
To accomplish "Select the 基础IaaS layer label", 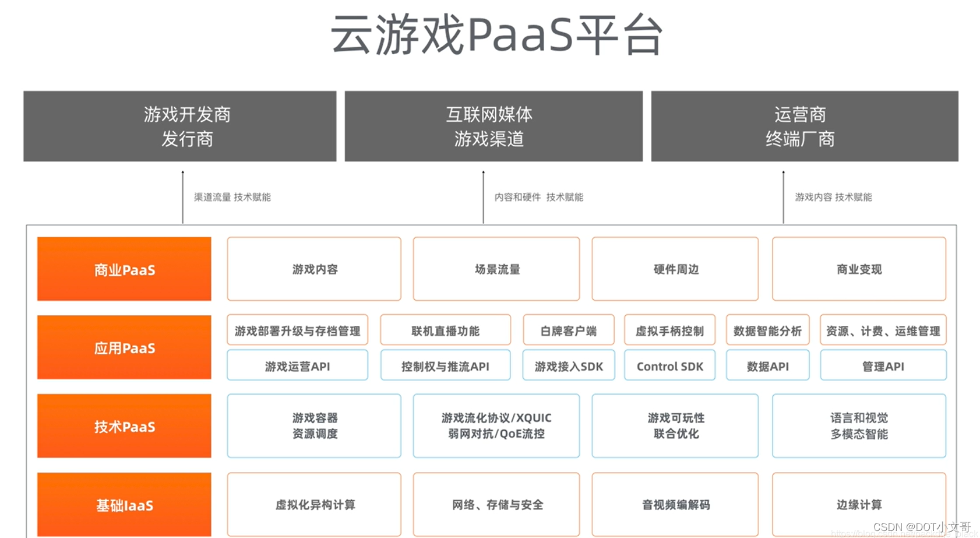I will [x=124, y=505].
